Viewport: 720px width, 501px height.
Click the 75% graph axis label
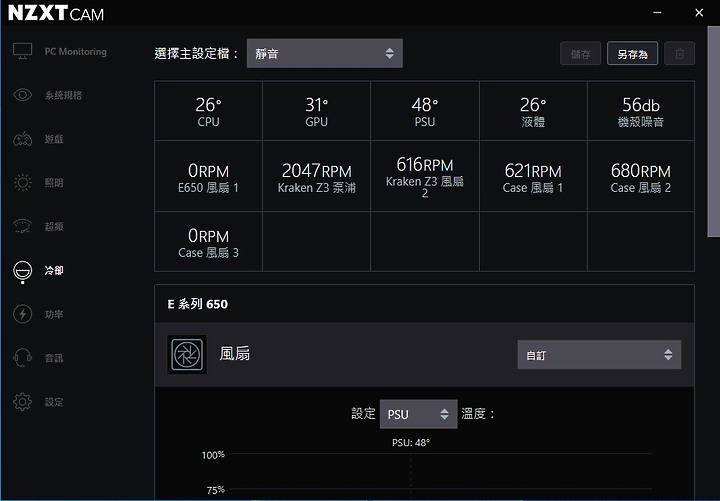(x=216, y=490)
